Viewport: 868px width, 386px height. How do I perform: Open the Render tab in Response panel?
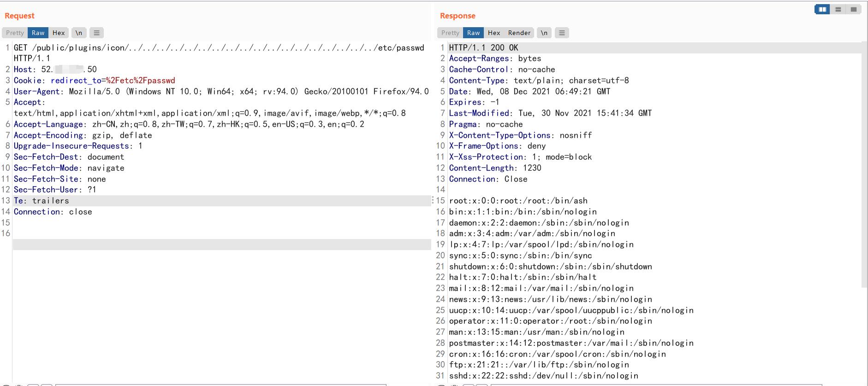(519, 33)
